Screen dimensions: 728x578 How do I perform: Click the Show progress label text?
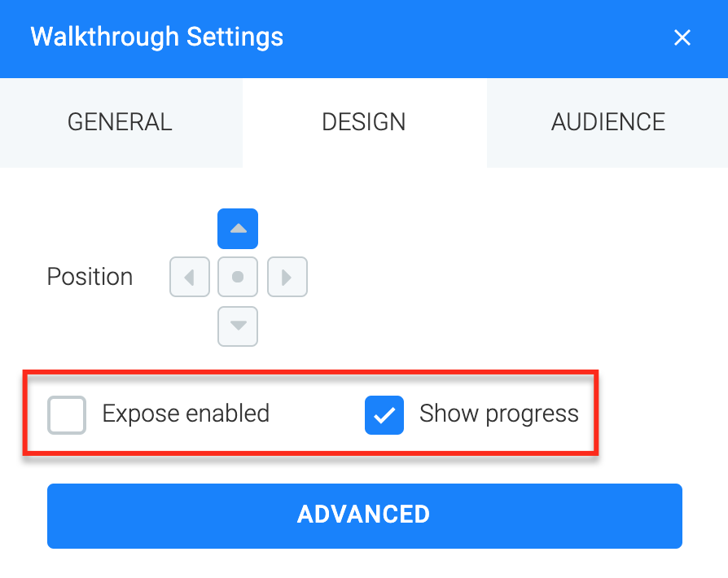coord(499,414)
